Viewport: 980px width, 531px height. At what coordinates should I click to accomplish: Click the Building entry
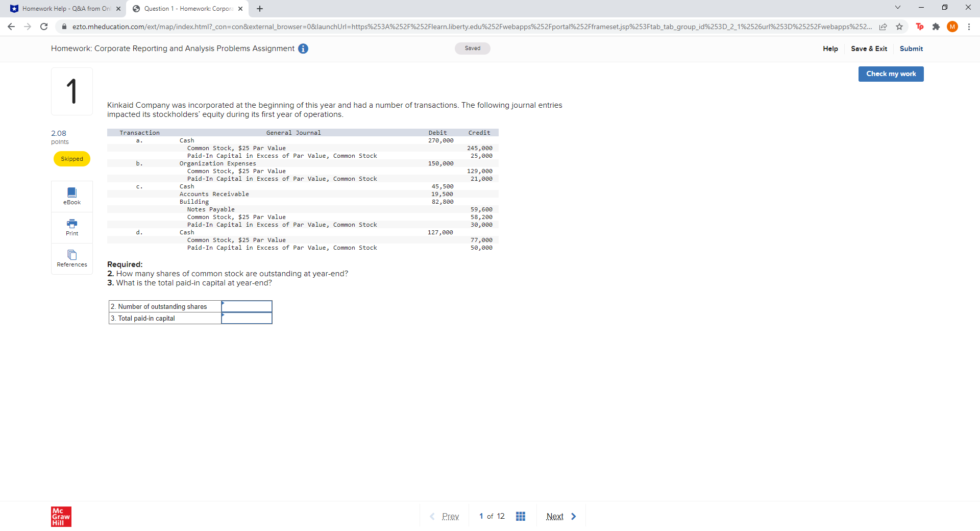(194, 202)
